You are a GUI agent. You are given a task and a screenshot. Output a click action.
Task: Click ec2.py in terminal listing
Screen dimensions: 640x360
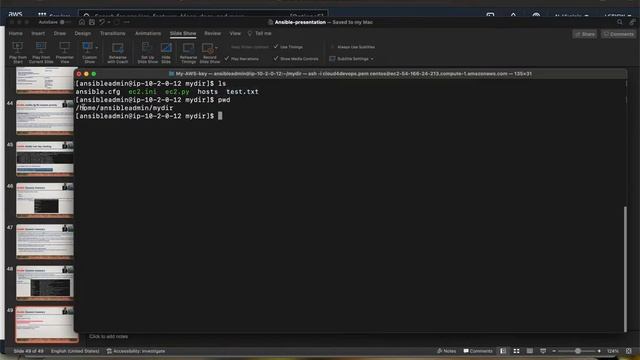click(177, 92)
